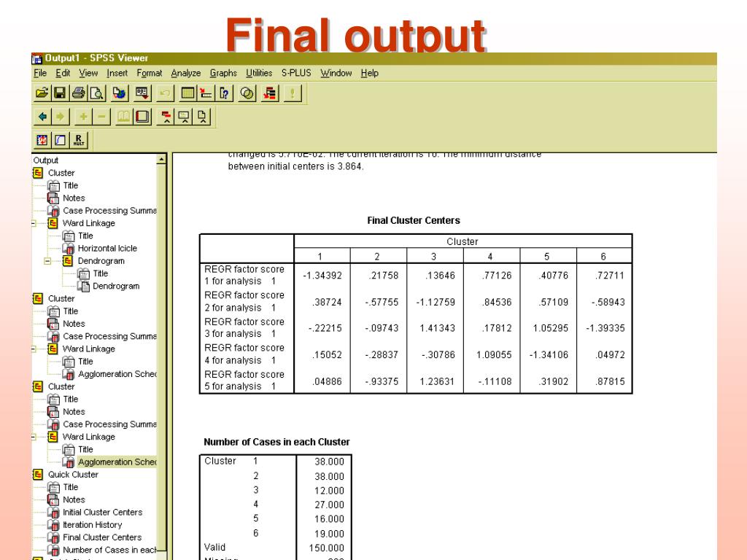
Task: Open the Window menu
Action: 336,73
